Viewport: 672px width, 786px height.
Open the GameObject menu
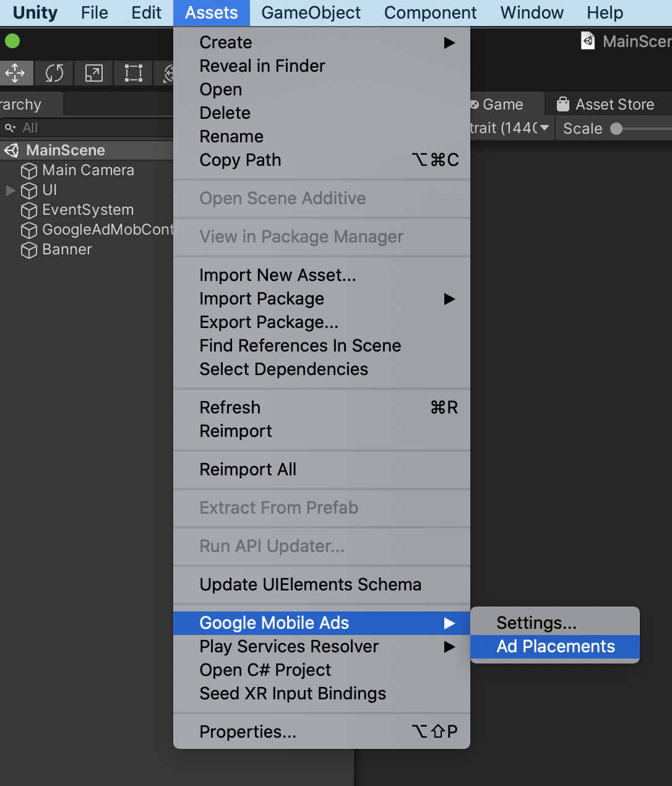tap(311, 13)
